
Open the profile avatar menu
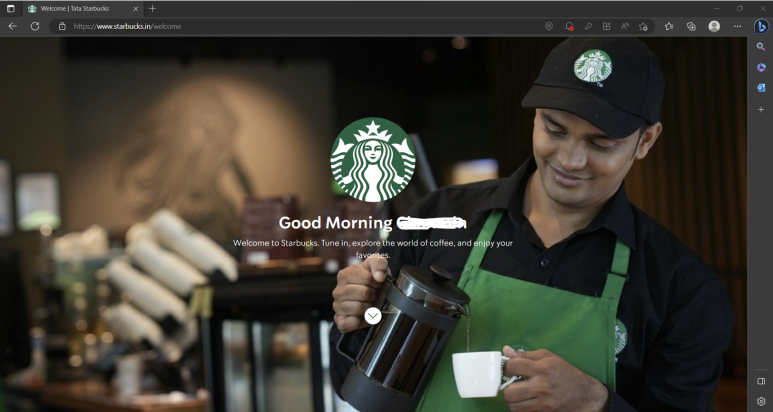[714, 27]
